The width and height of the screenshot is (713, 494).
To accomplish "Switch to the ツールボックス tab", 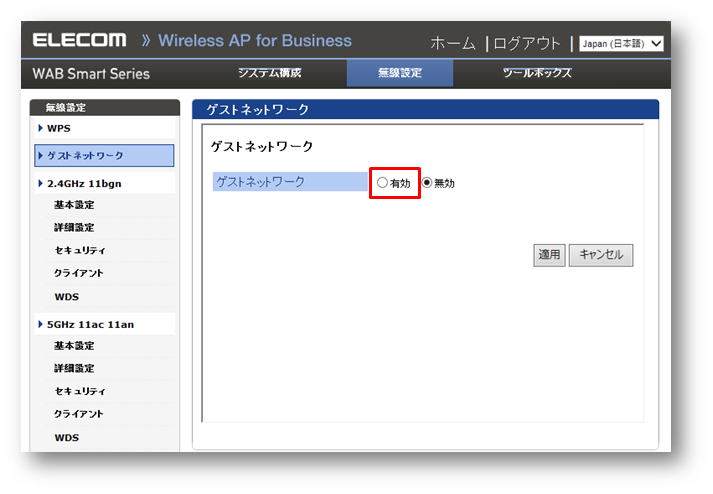I will [537, 73].
